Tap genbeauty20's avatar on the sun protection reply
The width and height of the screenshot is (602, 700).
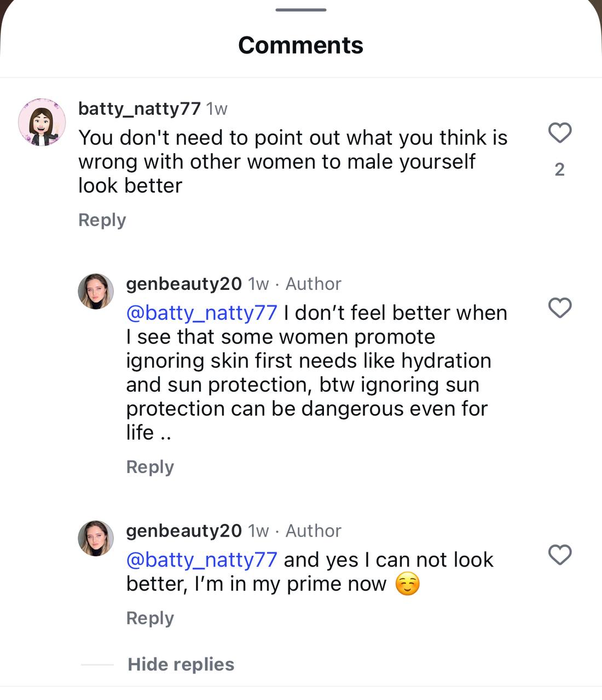(x=96, y=291)
